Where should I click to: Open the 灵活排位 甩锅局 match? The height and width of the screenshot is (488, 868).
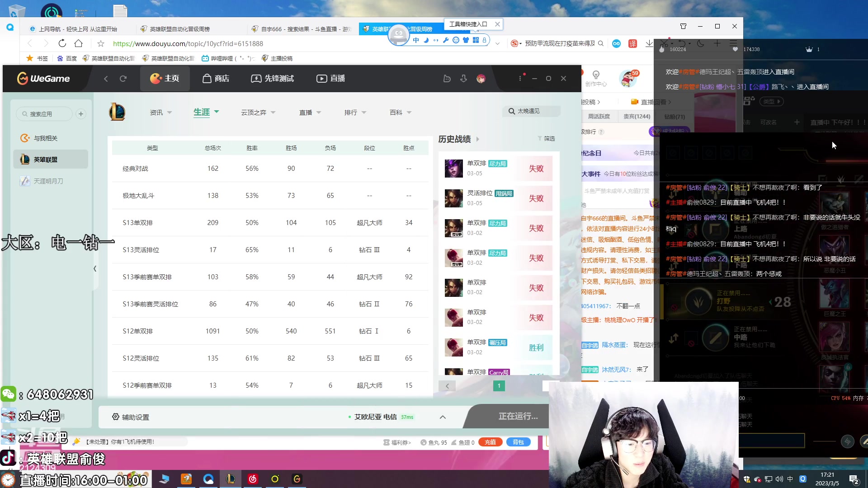[499, 198]
